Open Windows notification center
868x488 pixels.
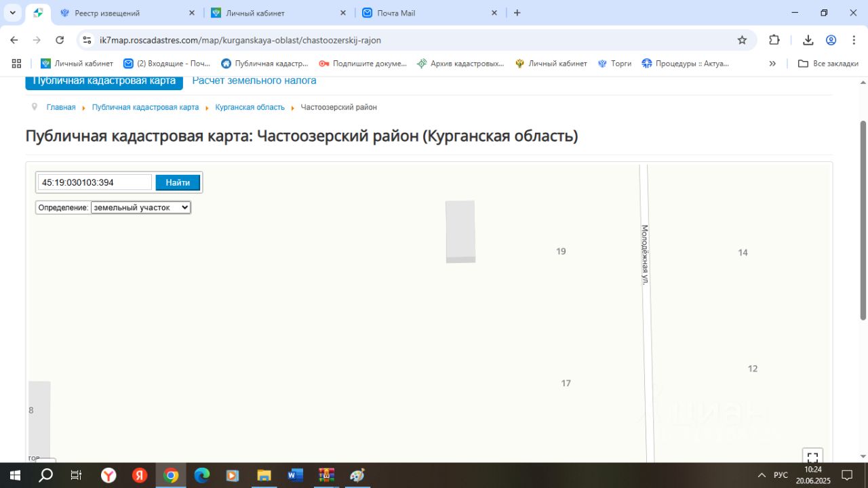click(x=847, y=475)
